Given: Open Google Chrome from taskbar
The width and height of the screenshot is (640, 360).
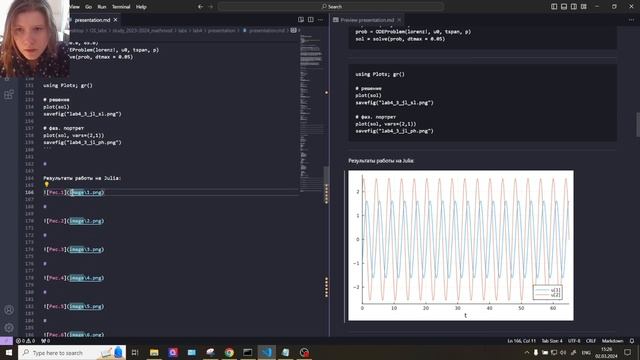Looking at the screenshot, I should (229, 352).
